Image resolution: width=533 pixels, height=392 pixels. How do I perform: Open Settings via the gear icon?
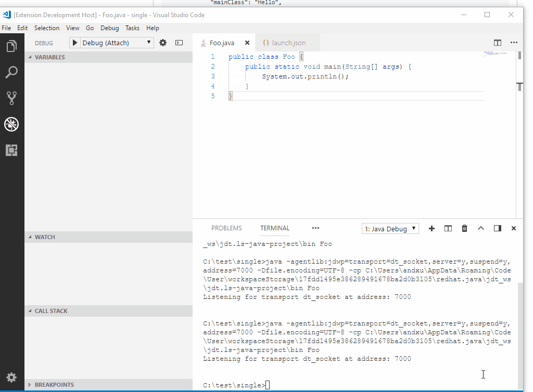11,377
